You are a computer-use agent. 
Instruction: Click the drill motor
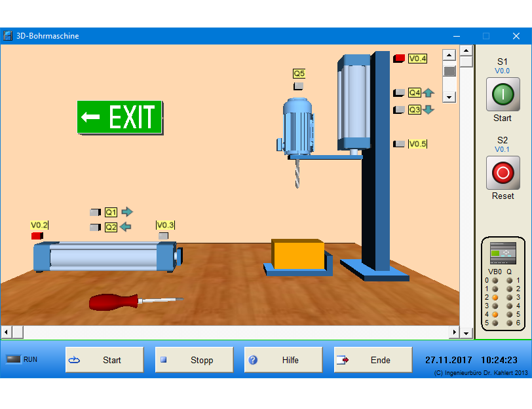click(x=298, y=126)
